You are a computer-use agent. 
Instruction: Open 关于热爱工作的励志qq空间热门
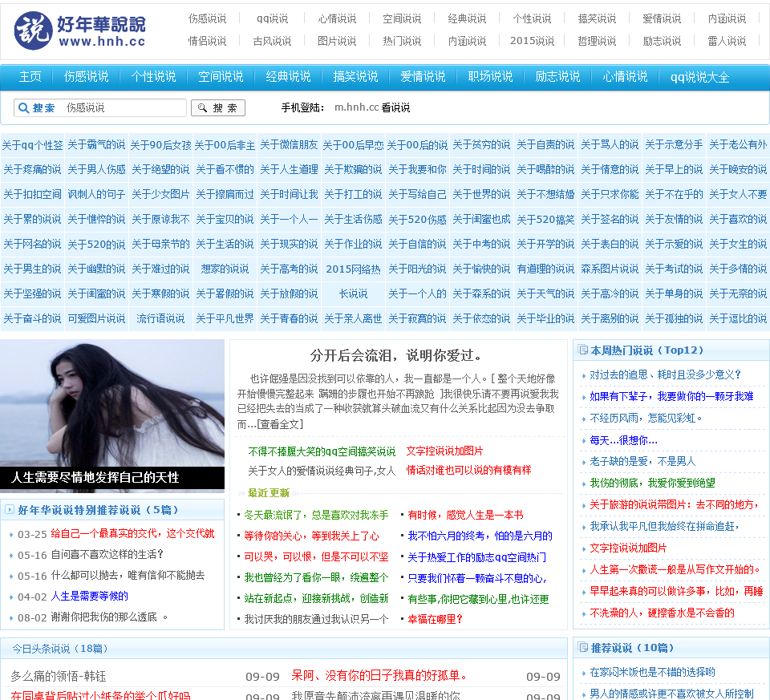click(x=476, y=557)
